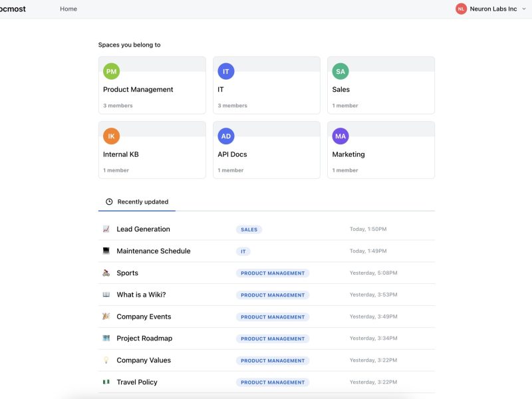
Task: Click the Marketing space avatar icon
Action: (340, 136)
